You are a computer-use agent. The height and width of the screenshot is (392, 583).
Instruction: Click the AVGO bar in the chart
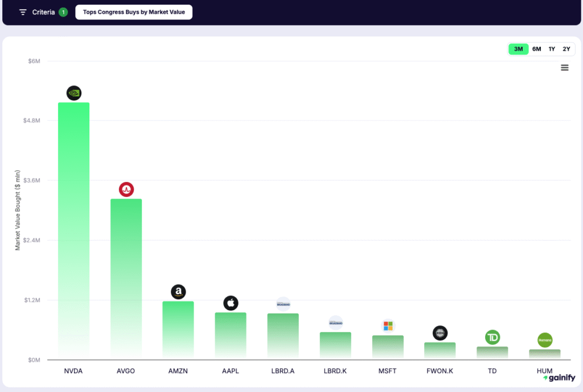(x=126, y=279)
